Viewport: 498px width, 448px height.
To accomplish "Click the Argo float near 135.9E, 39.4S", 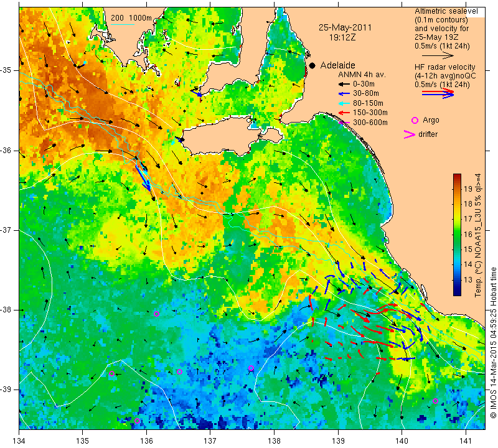I will pyautogui.click(x=137, y=421).
